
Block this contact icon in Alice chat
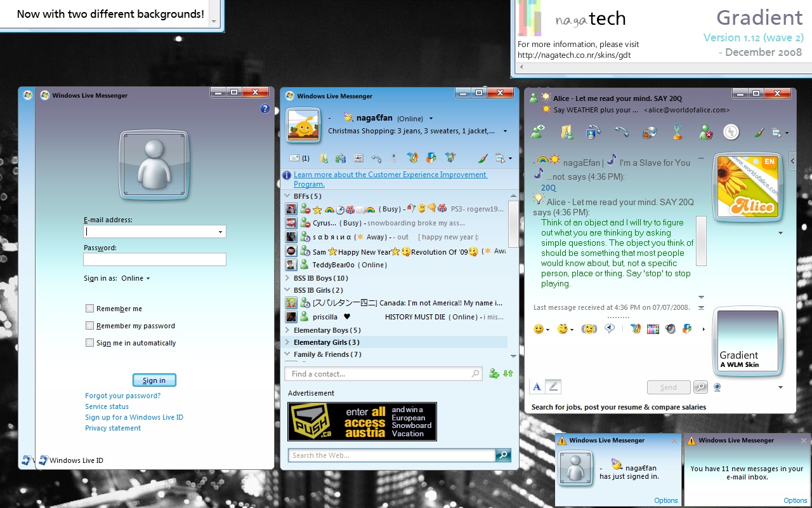point(705,132)
